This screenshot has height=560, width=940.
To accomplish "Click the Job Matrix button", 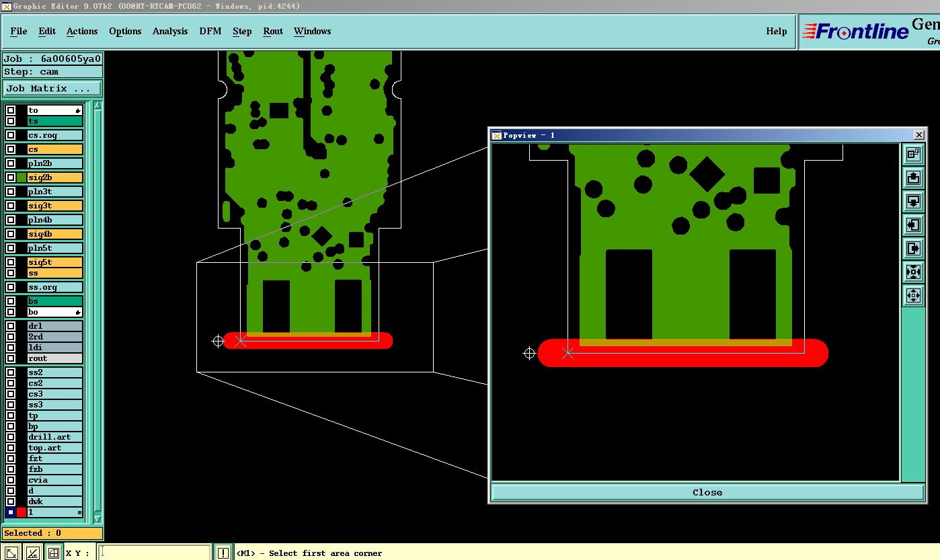I will point(52,88).
